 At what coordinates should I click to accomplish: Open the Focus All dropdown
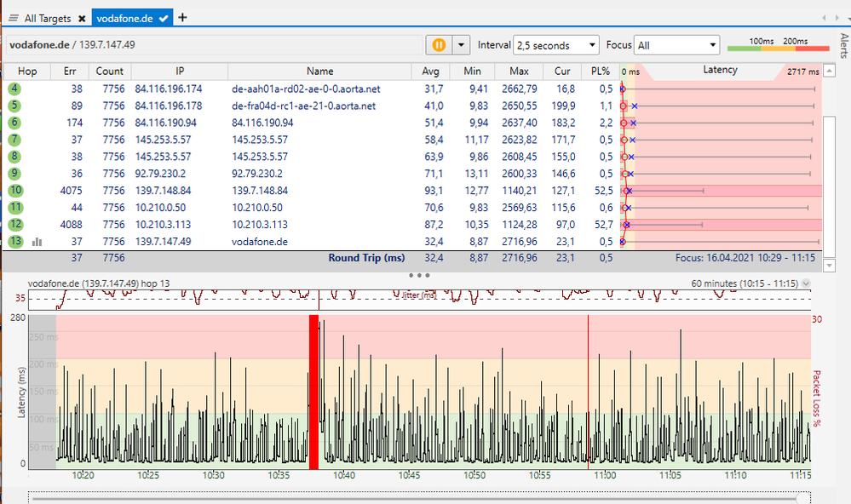[x=678, y=45]
